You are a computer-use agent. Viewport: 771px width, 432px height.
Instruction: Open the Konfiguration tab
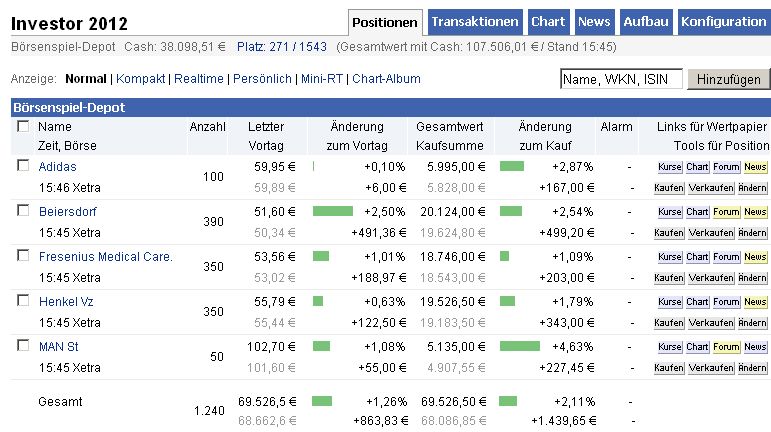click(x=723, y=22)
